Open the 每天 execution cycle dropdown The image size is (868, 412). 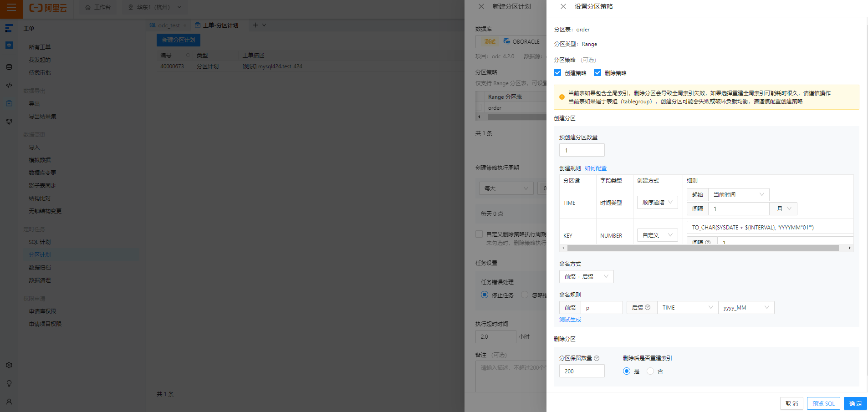tap(506, 188)
